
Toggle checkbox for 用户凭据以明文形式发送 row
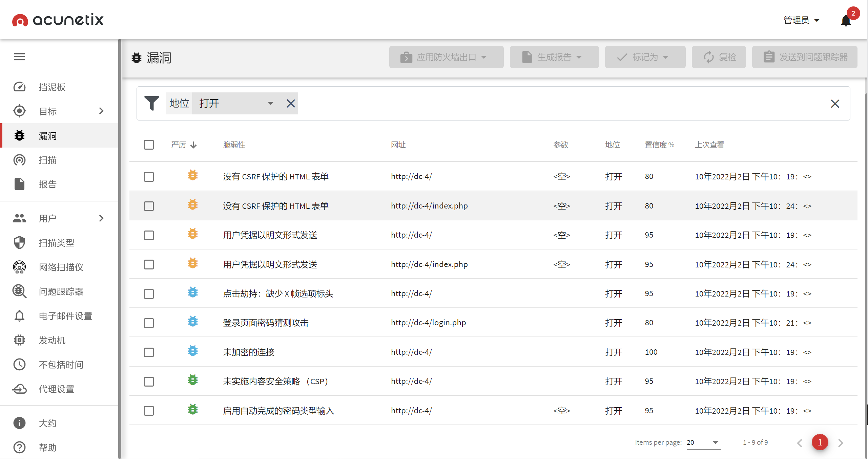tap(149, 235)
